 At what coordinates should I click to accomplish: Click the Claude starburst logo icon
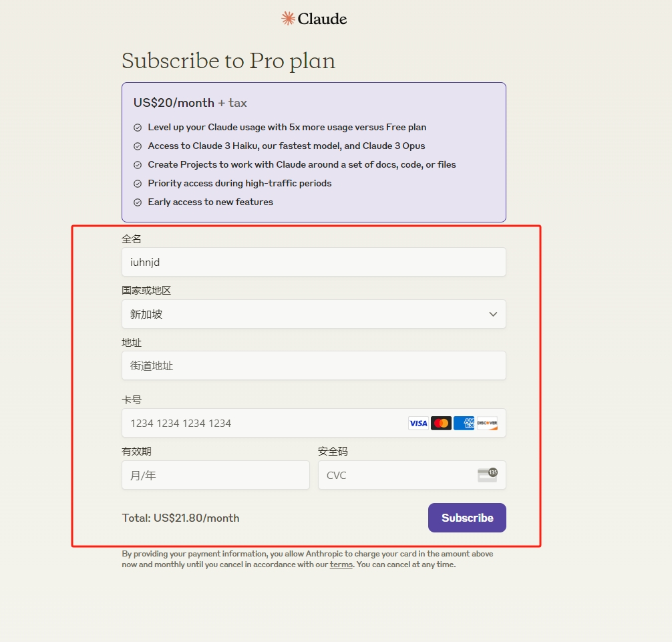[x=288, y=19]
